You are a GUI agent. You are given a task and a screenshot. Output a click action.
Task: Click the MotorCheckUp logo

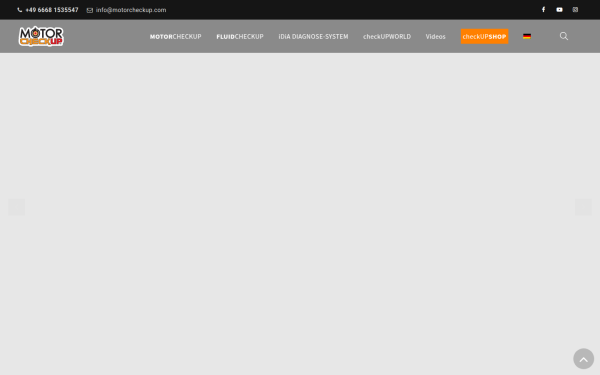[x=41, y=36]
